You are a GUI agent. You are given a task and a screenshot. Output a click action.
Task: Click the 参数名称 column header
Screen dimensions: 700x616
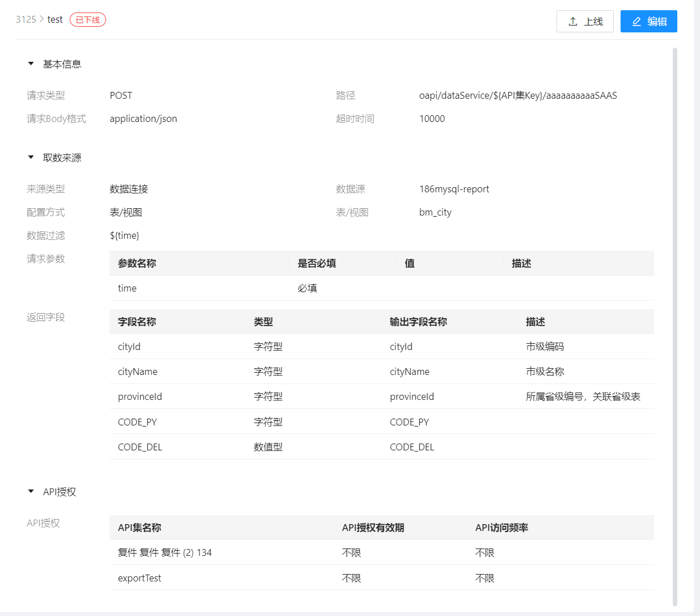pyautogui.click(x=137, y=263)
